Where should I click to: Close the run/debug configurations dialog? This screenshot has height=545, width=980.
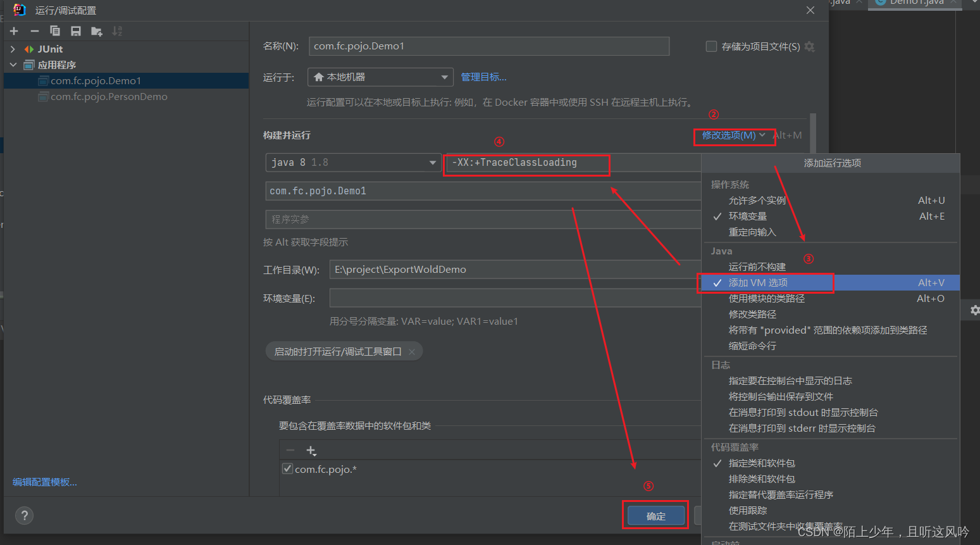click(810, 10)
